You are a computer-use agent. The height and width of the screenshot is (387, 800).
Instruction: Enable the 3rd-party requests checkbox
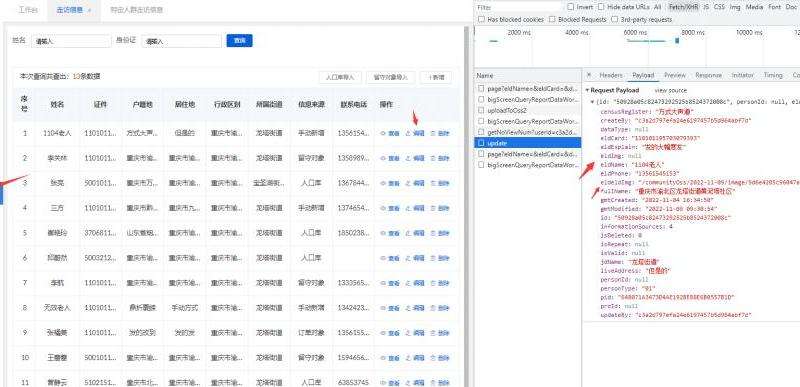tap(614, 19)
